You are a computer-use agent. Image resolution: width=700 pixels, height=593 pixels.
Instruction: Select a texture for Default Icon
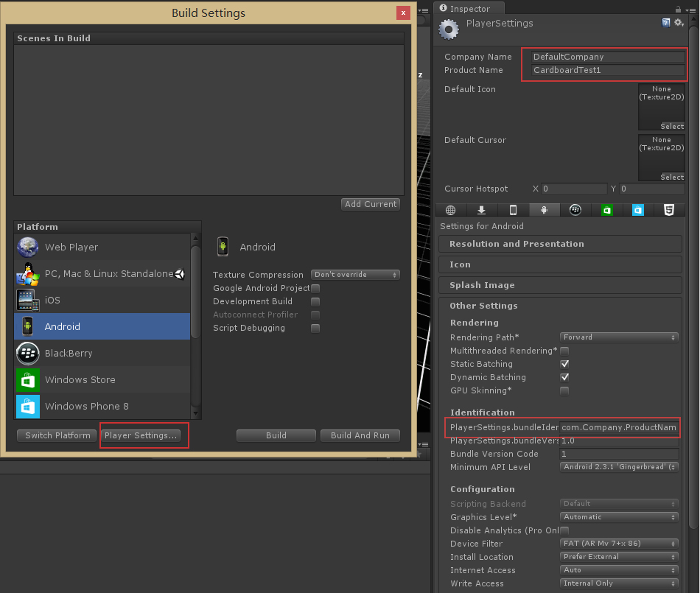[x=672, y=126]
